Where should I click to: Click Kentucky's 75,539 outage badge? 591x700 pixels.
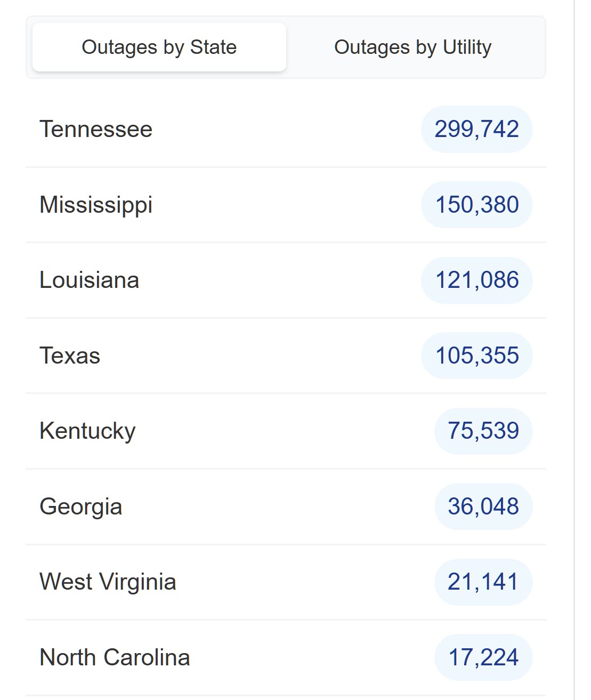point(483,431)
